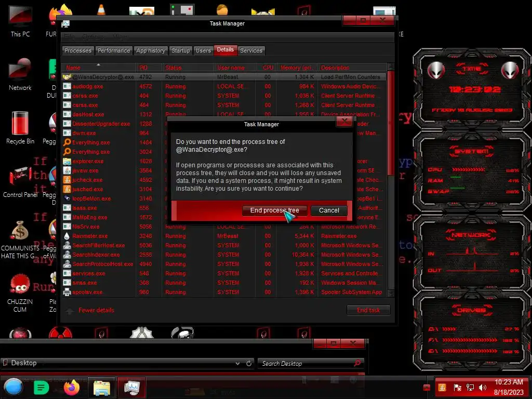
Task: Click the jucheck.exe Java icon
Action: pyautogui.click(x=67, y=180)
